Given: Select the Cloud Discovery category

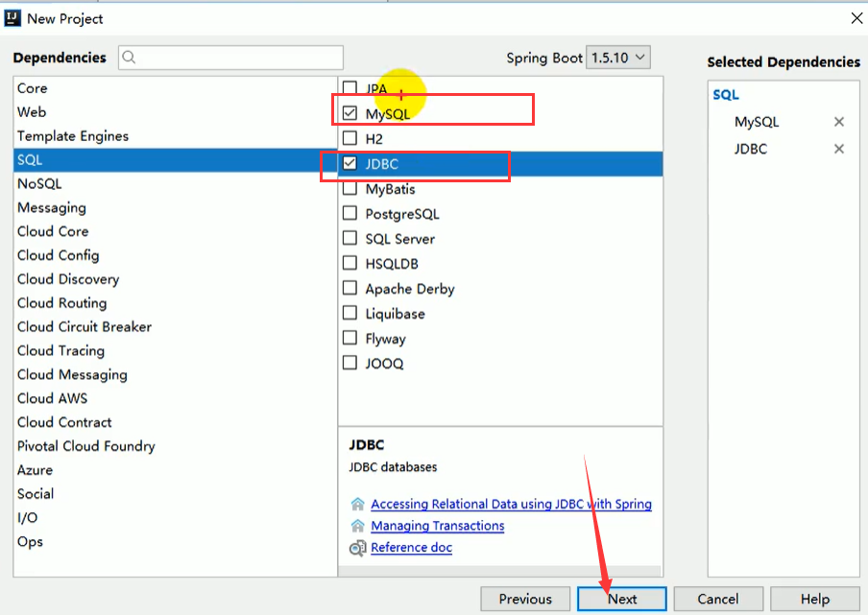Looking at the screenshot, I should pos(175,279).
